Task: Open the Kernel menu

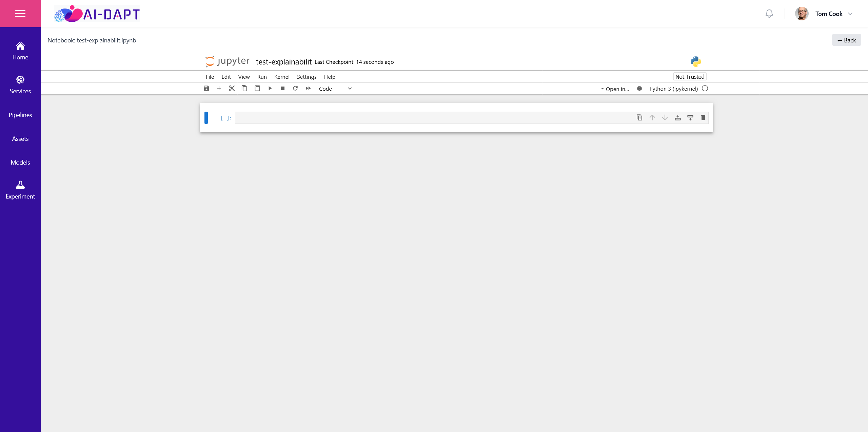Action: 282,77
